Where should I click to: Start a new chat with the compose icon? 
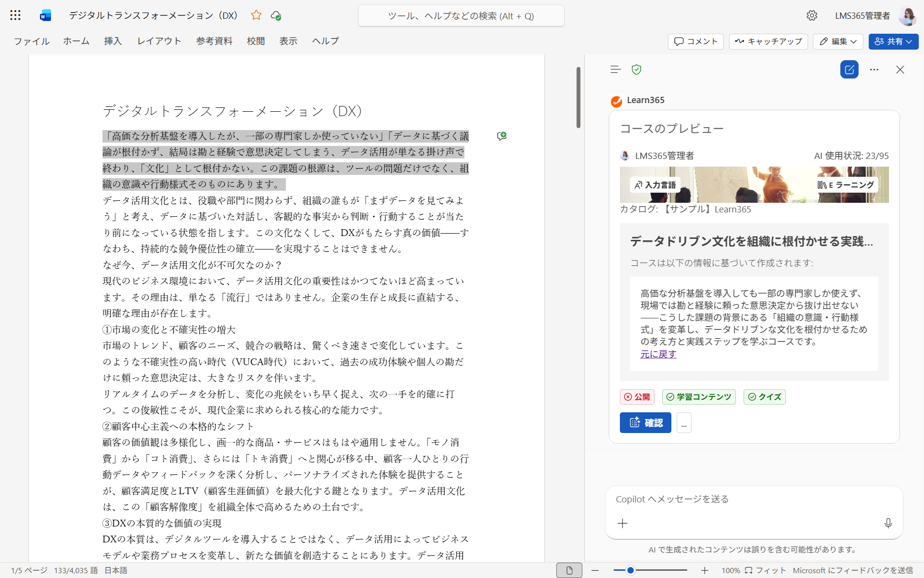[849, 69]
